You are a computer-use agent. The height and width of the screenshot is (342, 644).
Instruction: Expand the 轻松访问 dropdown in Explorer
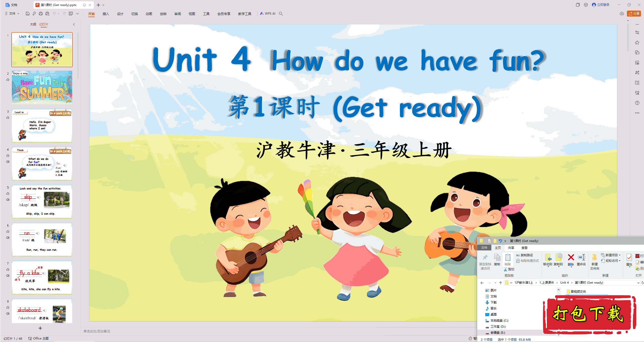click(x=620, y=261)
